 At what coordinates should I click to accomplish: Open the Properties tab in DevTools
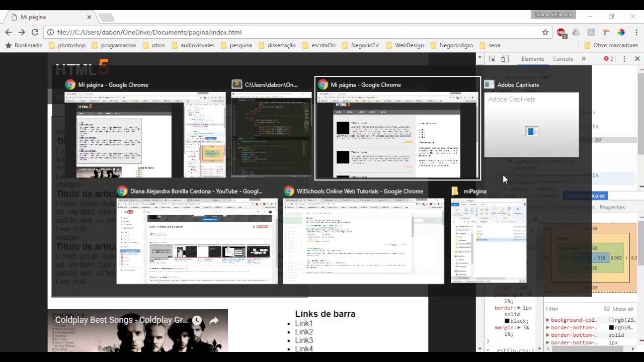click(x=612, y=207)
